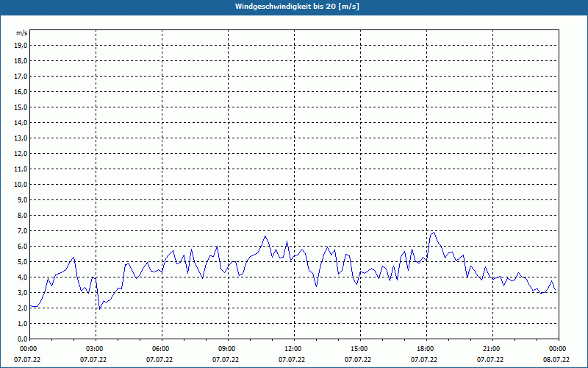Click the wind curve's highest peak after 18:00
The width and height of the screenshot is (588, 368).
[434, 233]
